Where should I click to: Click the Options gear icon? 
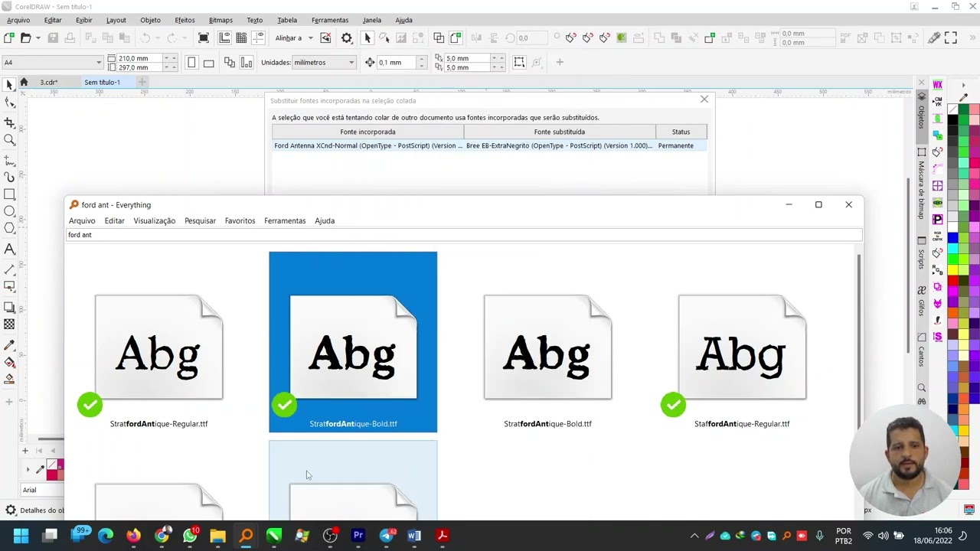coord(347,37)
